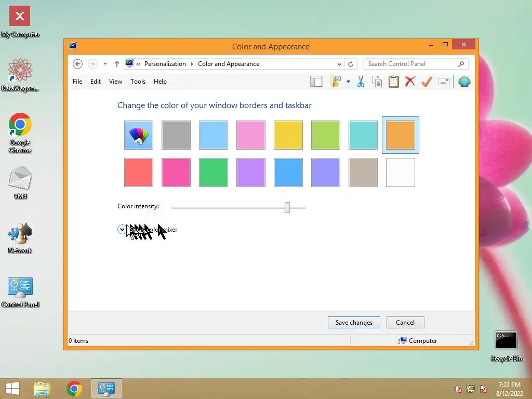Expand Show color mixer chevron

122,229
